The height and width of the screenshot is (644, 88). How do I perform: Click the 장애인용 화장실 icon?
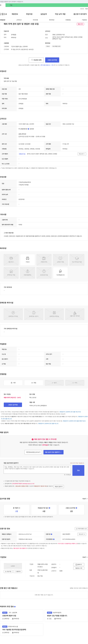[54, 314]
